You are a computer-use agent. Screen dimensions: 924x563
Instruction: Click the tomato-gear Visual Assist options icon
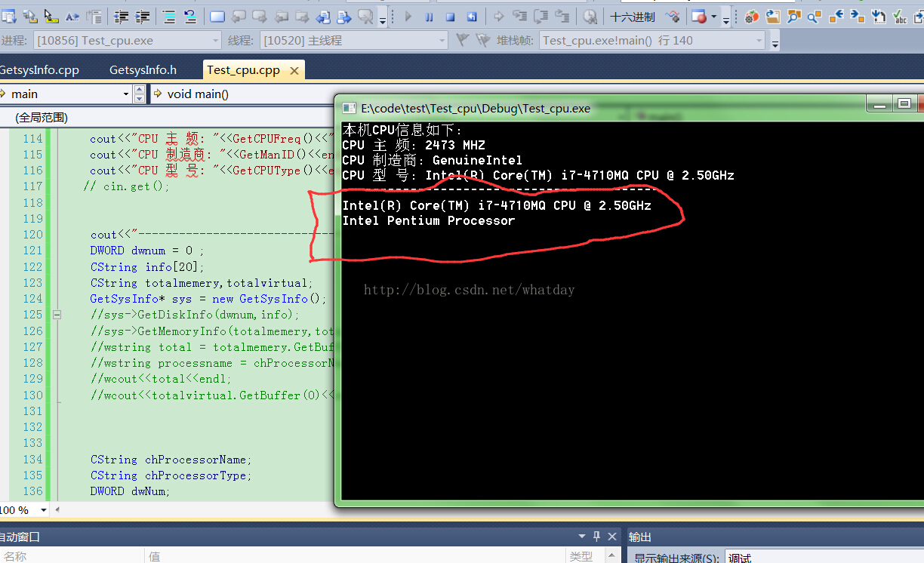click(751, 17)
